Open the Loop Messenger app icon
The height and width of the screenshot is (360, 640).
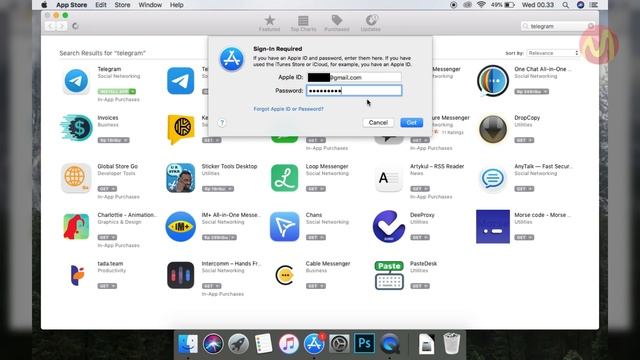[x=284, y=178]
